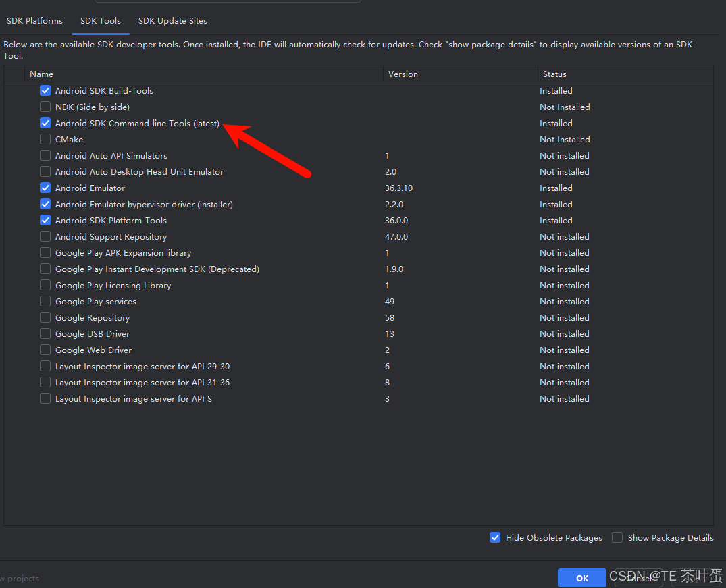726x588 pixels.
Task: Uncheck Android Emulator hypervisor driver checkbox
Action: coord(45,204)
